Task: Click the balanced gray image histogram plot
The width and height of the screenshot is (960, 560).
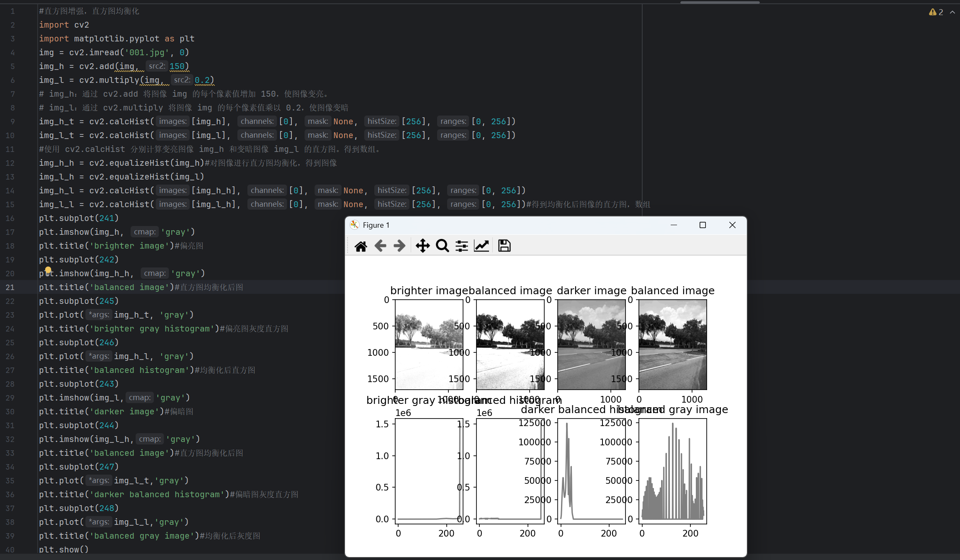Action: pyautogui.click(x=672, y=471)
